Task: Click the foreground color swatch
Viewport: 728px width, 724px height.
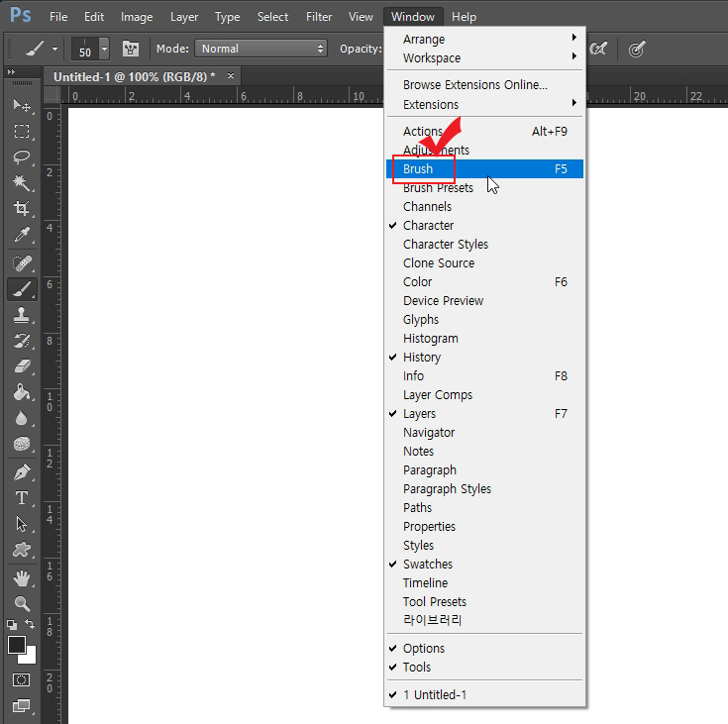Action: [15, 644]
